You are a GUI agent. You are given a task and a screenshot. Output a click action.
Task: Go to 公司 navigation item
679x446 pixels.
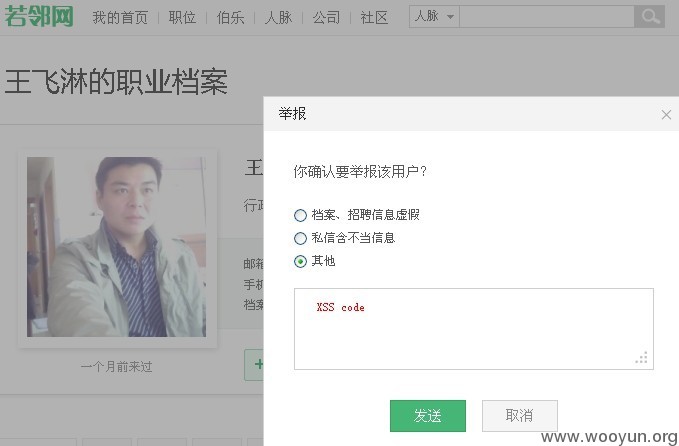click(x=327, y=18)
